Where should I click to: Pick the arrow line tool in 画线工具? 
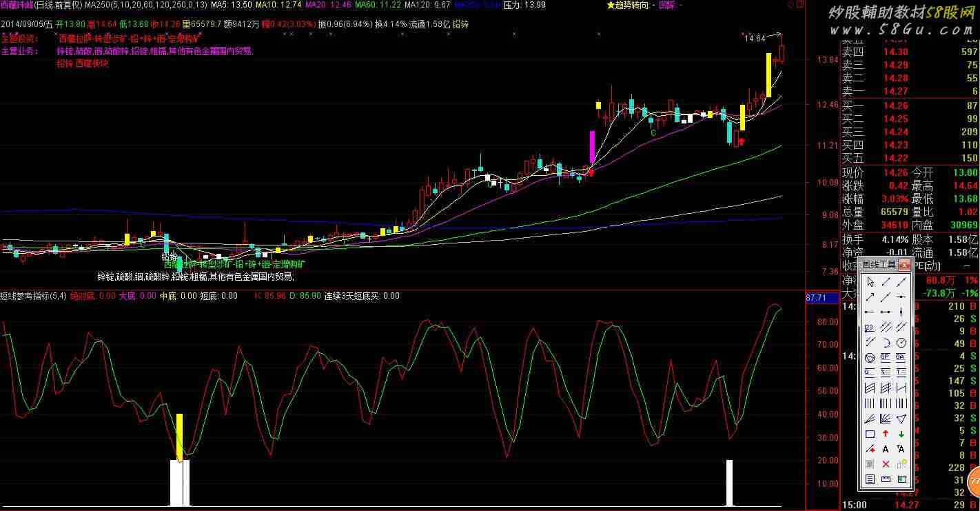pos(870,297)
